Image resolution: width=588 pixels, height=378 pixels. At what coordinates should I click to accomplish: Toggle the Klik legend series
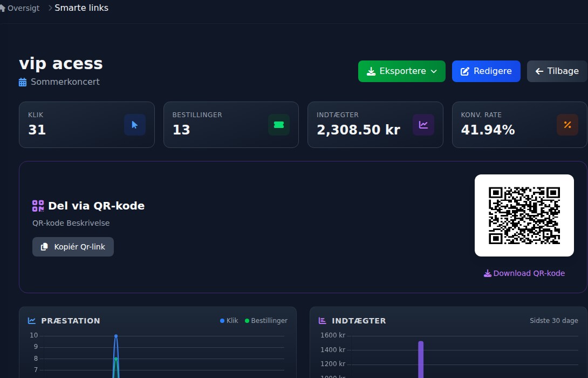point(229,321)
